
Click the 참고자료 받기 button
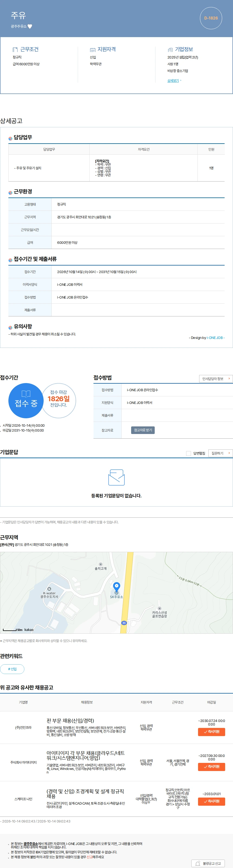pyautogui.click(x=143, y=430)
